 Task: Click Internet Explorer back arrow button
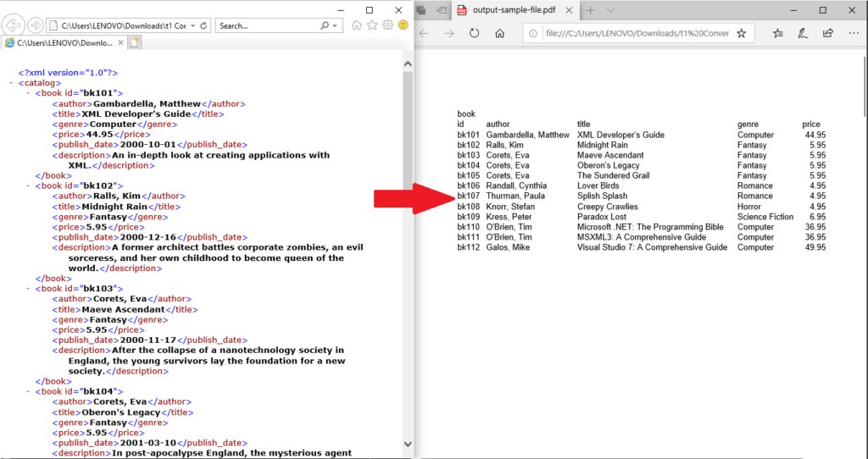tap(14, 25)
